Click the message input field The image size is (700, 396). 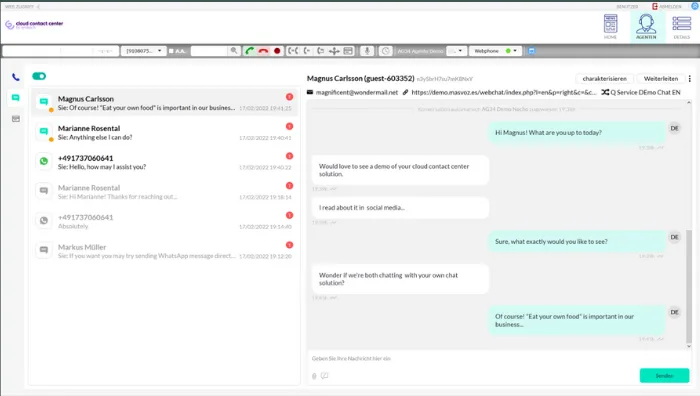(x=499, y=358)
